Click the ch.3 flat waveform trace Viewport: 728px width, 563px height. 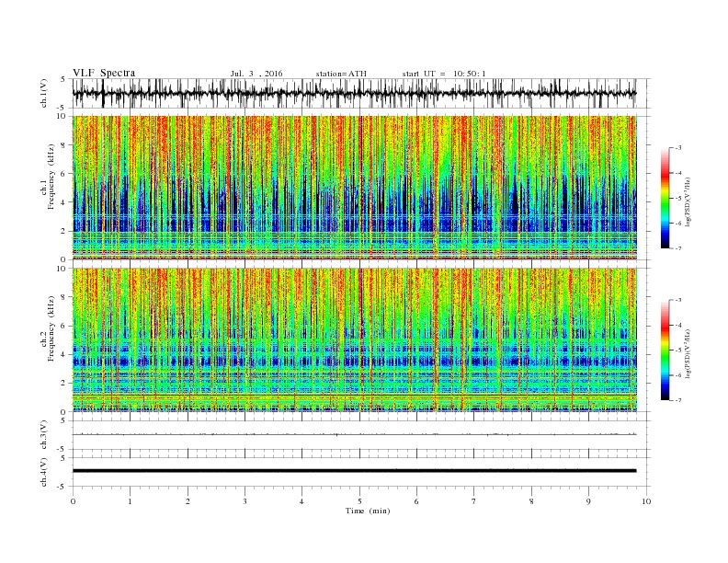coord(354,435)
